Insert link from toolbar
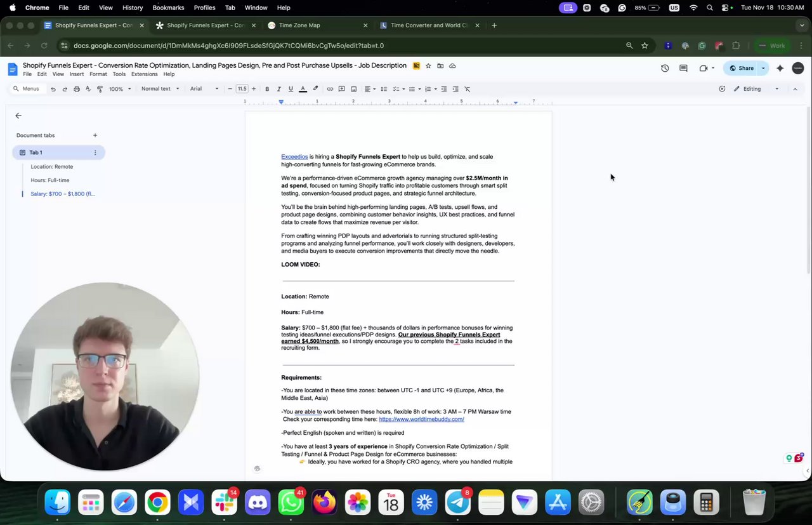 330,89
